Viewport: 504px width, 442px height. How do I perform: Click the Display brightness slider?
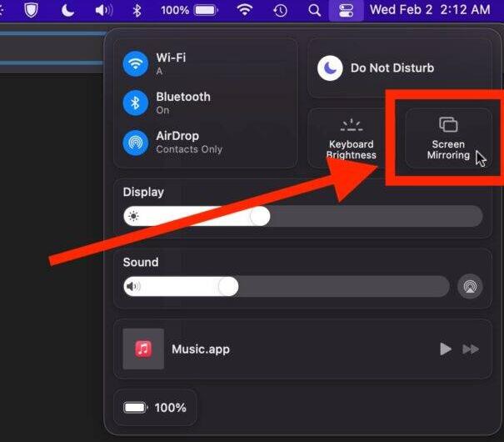(x=302, y=217)
